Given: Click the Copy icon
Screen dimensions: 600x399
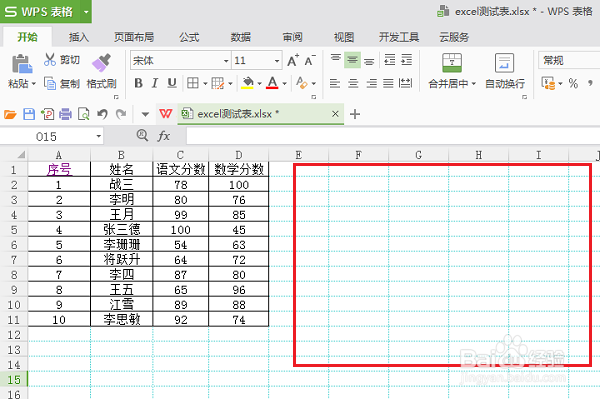Looking at the screenshot, I should tap(50, 83).
